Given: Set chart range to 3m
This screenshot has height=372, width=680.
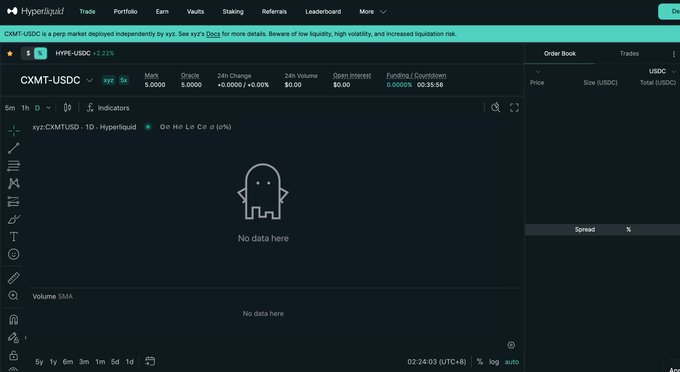Looking at the screenshot, I should click(x=84, y=362).
